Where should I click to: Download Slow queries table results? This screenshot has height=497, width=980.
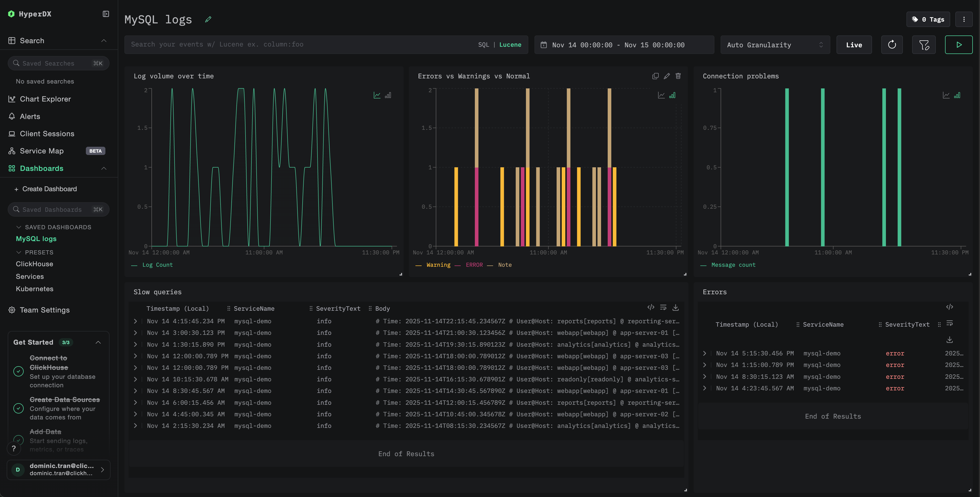(x=676, y=307)
